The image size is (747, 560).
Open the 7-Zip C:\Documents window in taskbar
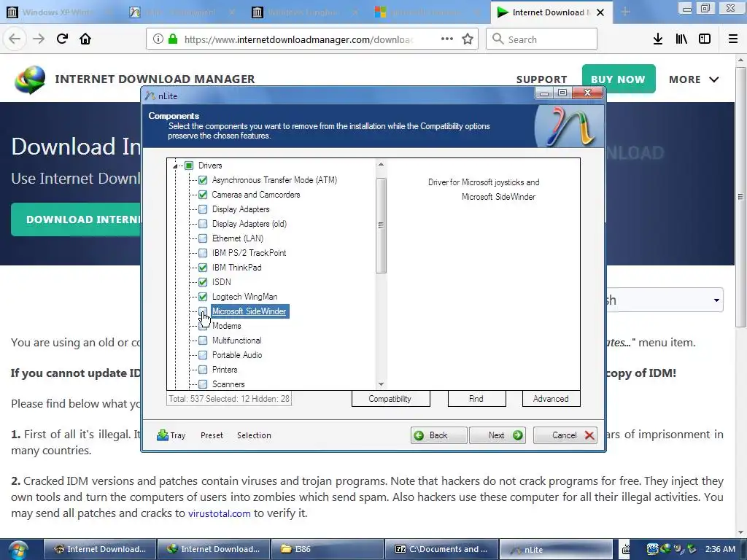coord(441,549)
